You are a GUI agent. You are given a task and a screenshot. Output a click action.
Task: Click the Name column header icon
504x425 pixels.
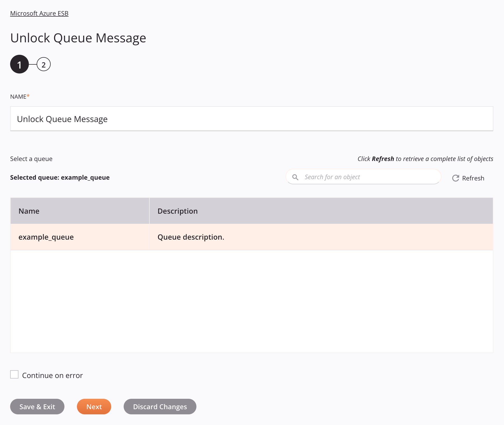click(x=29, y=210)
